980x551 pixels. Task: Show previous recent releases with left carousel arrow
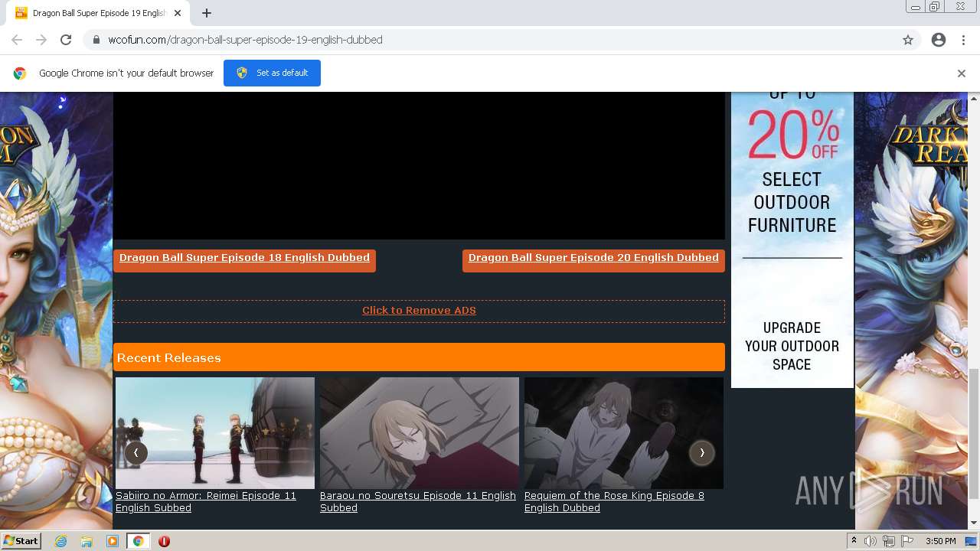click(136, 453)
